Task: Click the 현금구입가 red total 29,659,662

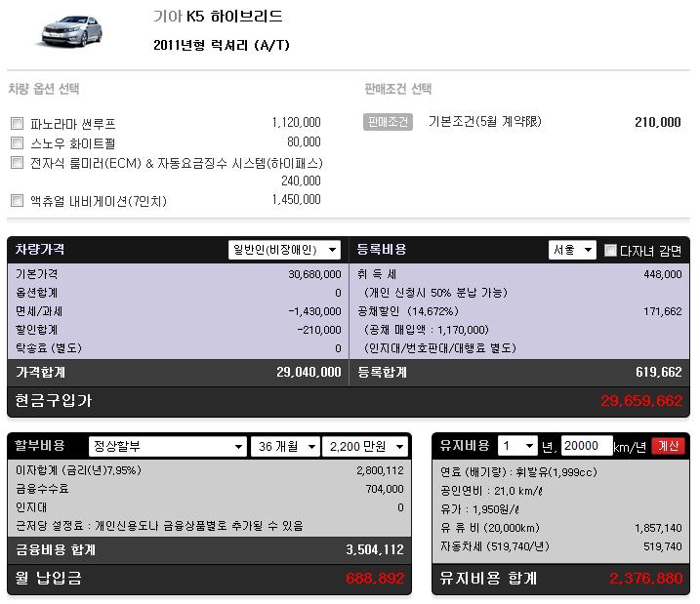Action: pos(641,401)
